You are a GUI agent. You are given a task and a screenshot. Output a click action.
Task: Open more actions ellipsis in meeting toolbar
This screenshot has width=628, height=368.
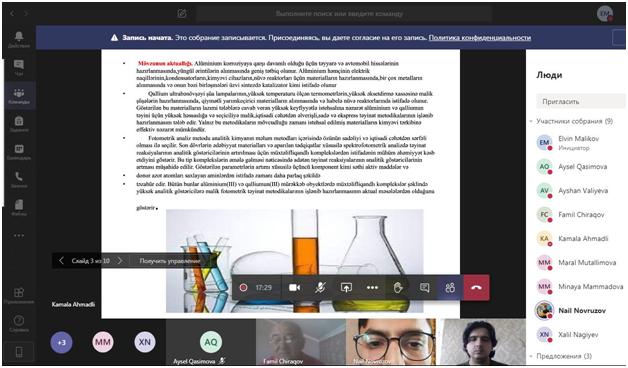coord(372,288)
